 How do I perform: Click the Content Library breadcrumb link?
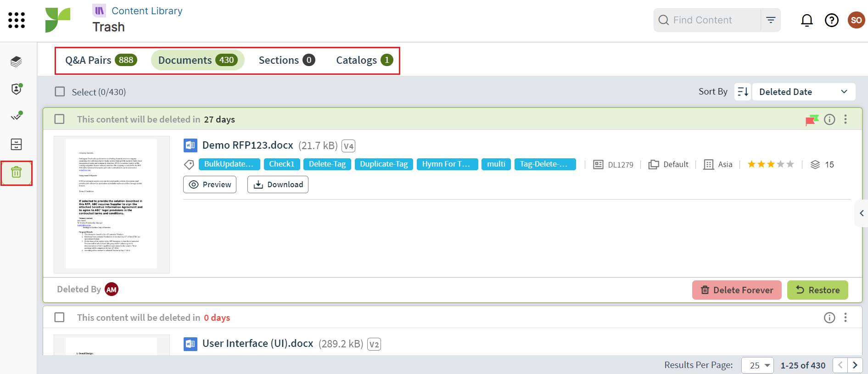coord(147,11)
